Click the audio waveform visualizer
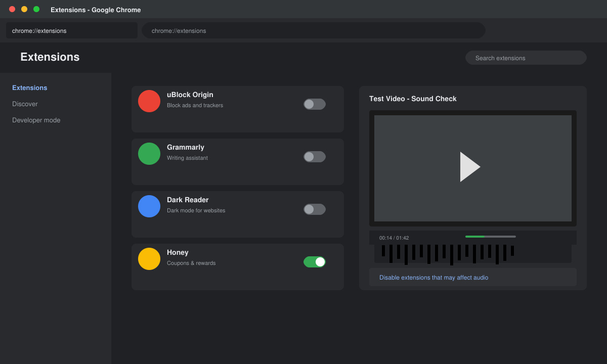The height and width of the screenshot is (364, 607). click(x=473, y=254)
